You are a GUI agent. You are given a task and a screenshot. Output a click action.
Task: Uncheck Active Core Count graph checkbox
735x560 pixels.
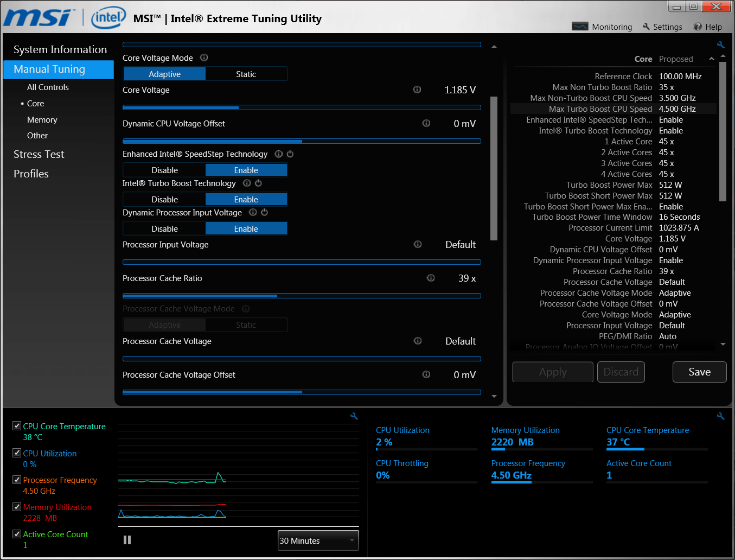click(17, 534)
